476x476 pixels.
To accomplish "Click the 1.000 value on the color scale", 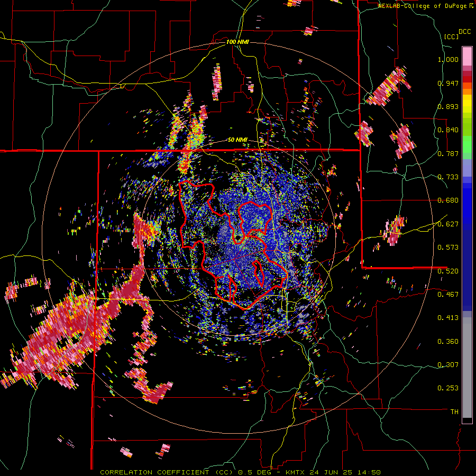I will pos(448,59).
